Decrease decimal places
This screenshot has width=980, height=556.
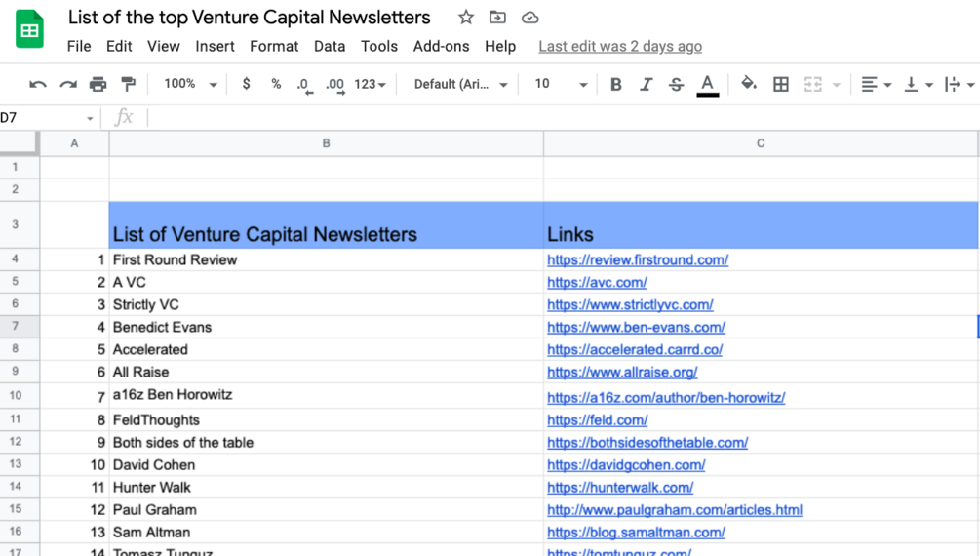coord(304,85)
